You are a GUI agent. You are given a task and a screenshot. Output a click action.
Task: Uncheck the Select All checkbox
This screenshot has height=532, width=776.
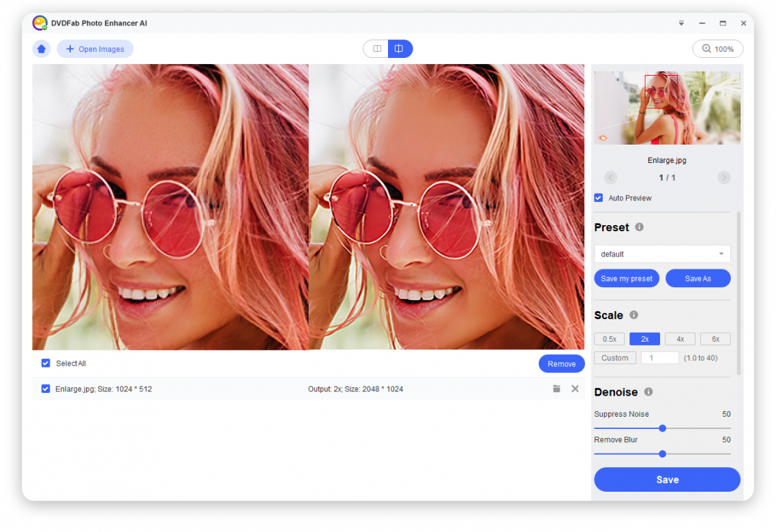click(46, 364)
